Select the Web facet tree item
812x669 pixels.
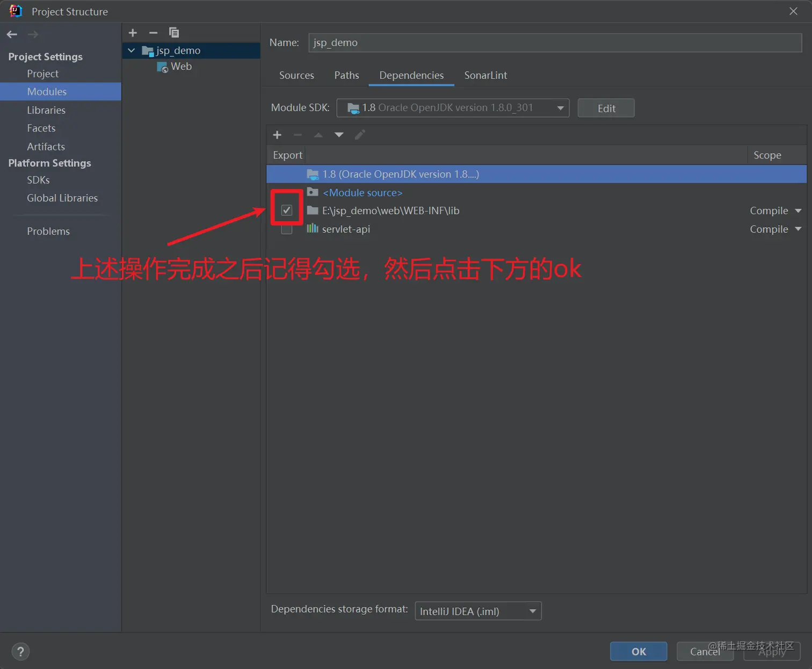point(181,67)
